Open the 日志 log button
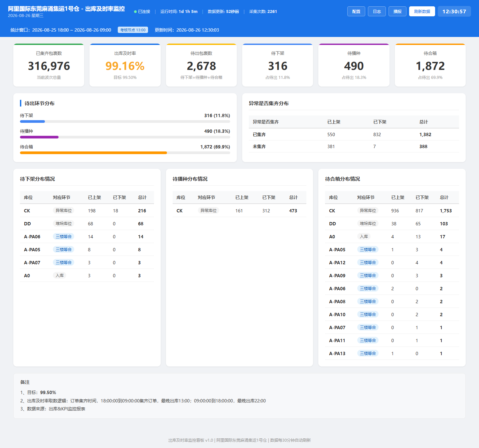Screen dimensions: 479x448 coord(377,11)
